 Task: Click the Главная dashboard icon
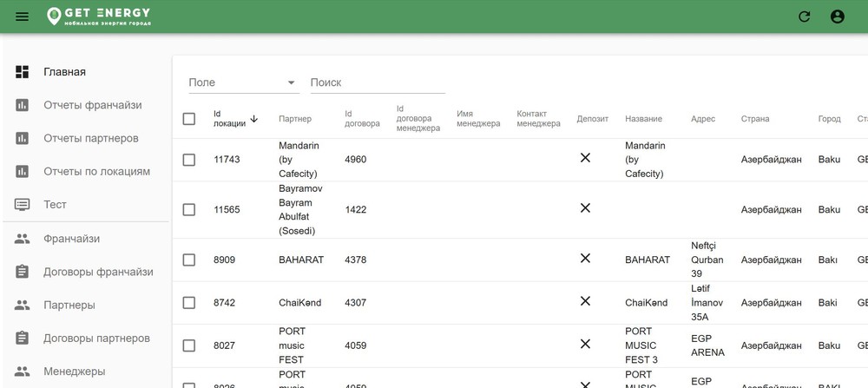tap(23, 72)
